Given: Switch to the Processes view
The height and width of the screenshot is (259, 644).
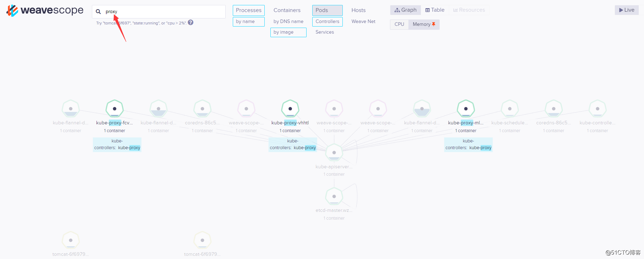Looking at the screenshot, I should click(249, 10).
